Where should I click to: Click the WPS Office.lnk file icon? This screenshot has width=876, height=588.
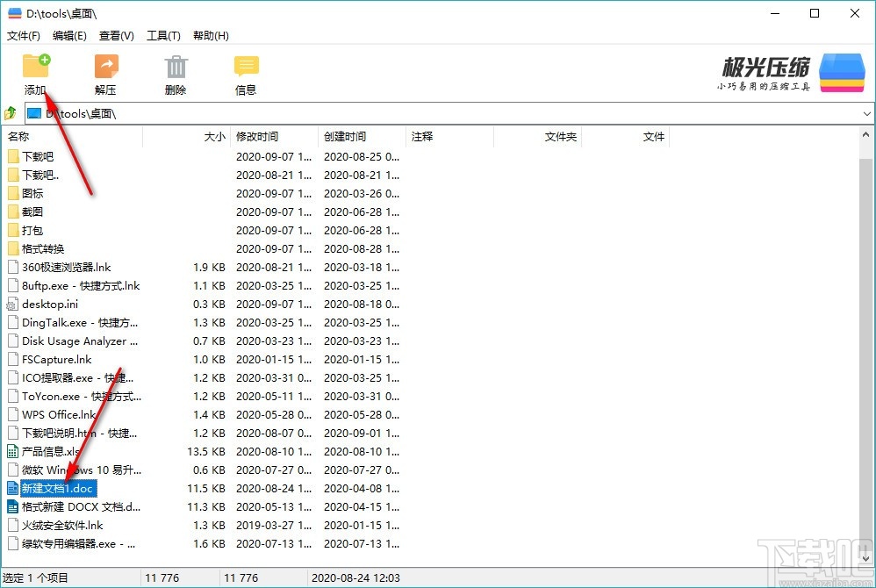coord(13,414)
